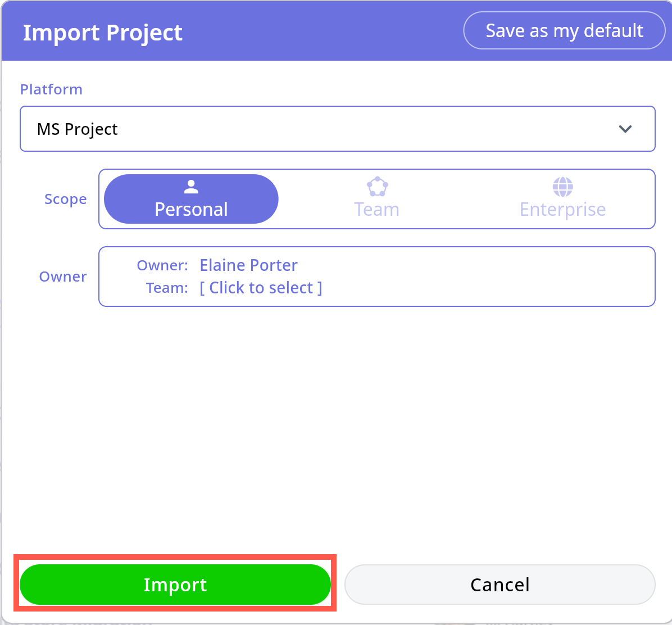Click the Import Project dialog title

103,32
